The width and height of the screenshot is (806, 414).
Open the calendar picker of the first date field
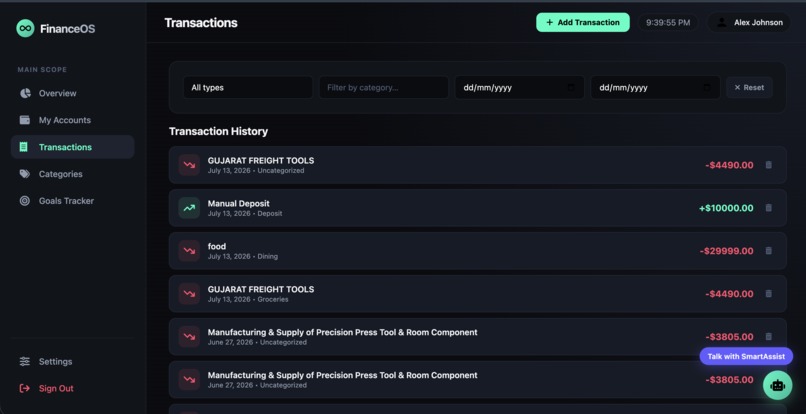coord(571,87)
